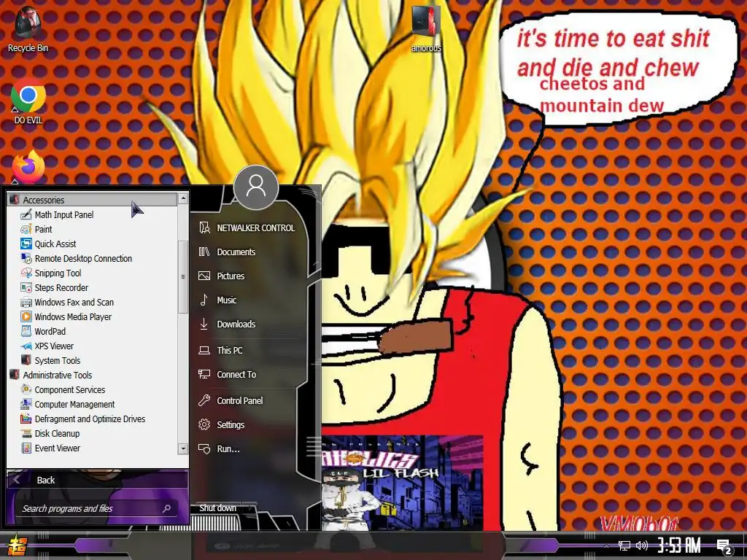
Task: Click the Windows Media Player icon
Action: [x=26, y=316]
